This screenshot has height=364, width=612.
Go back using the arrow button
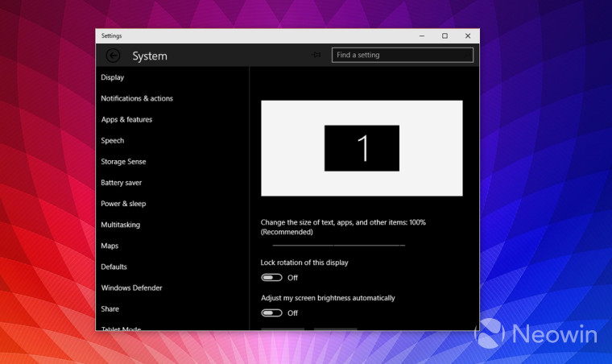(113, 56)
